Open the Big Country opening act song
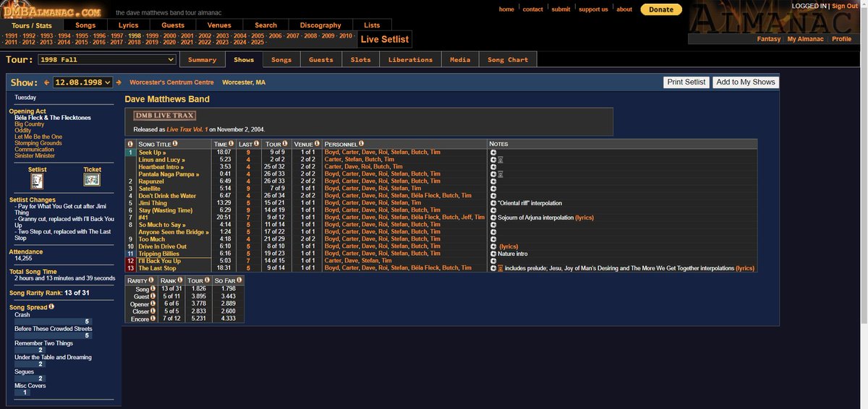The height and width of the screenshot is (409, 868). 30,124
